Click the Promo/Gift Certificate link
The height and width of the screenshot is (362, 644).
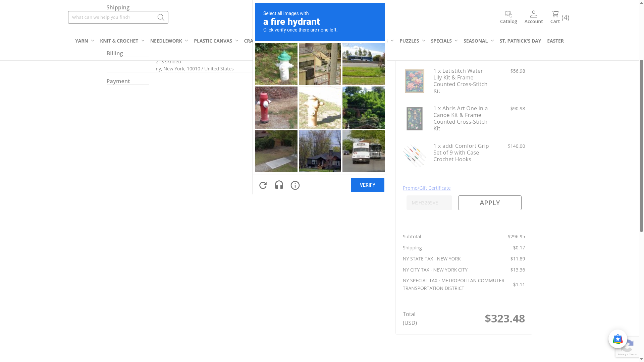coord(426,188)
